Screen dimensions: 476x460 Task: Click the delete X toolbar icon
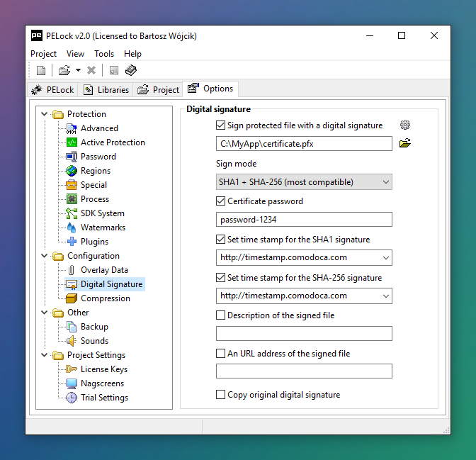click(91, 70)
